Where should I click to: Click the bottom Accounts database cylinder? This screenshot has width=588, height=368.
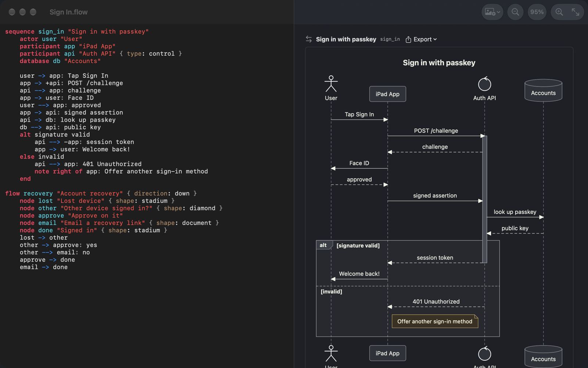[543, 357]
